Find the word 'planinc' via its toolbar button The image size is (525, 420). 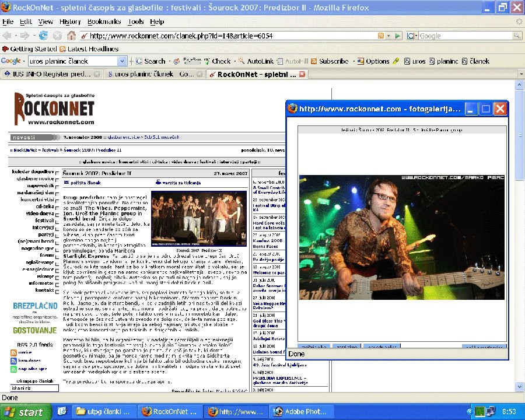[x=444, y=61]
